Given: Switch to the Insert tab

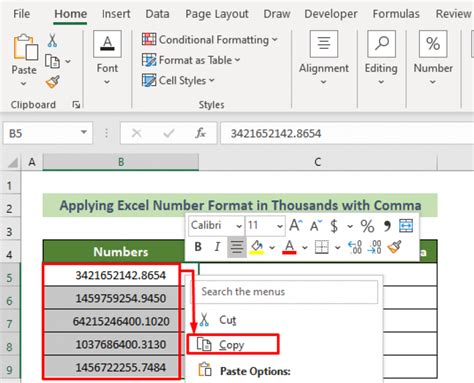Looking at the screenshot, I should 116,14.
